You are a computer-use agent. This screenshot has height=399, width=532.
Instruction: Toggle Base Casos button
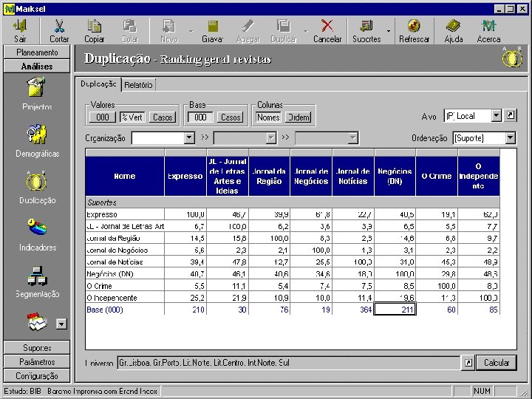231,117
